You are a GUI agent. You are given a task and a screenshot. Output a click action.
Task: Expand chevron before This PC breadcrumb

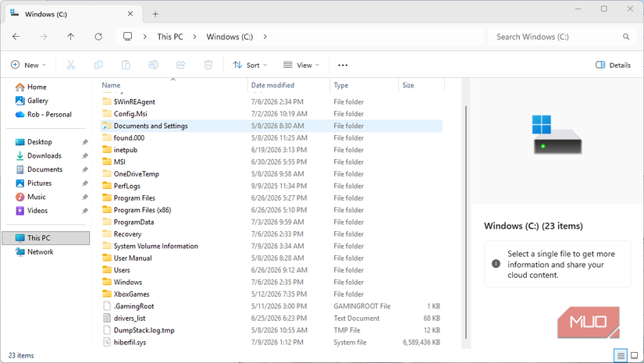(x=144, y=37)
